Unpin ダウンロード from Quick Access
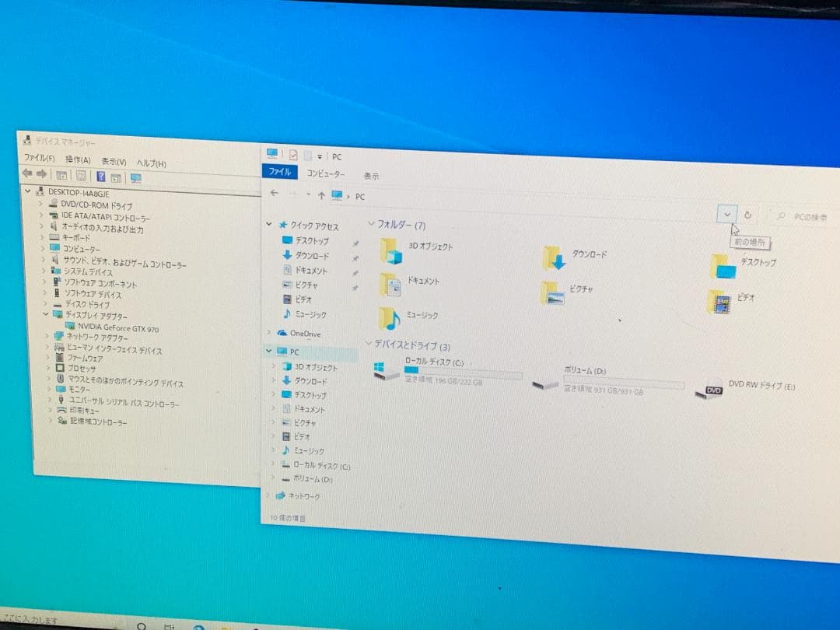The width and height of the screenshot is (840, 630). (355, 259)
